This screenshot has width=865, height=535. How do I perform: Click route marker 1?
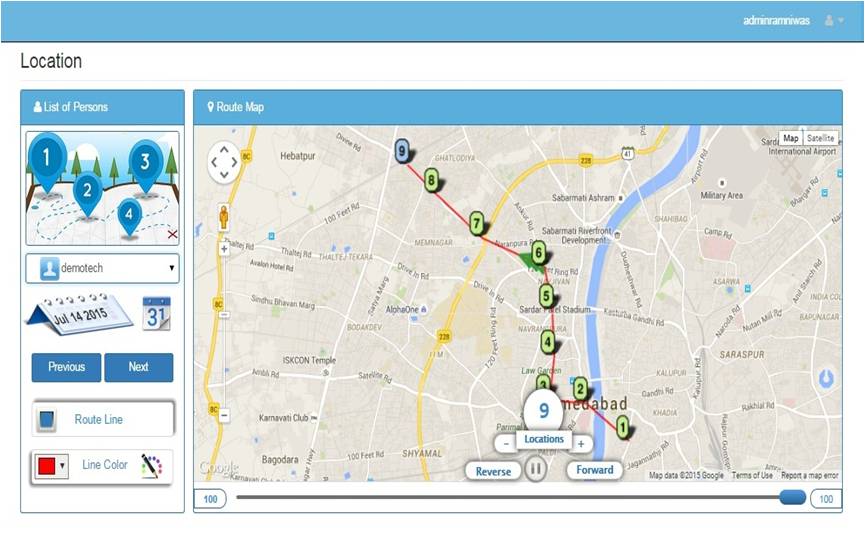click(623, 427)
